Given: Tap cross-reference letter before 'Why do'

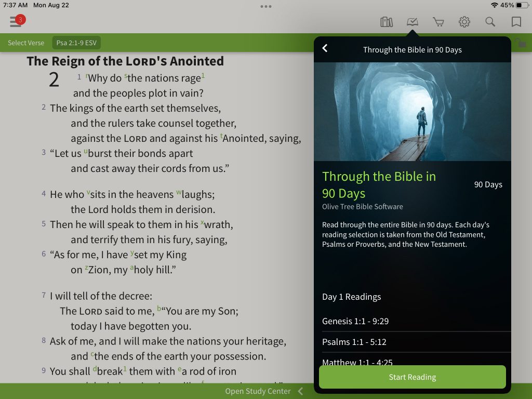Looking at the screenshot, I should [x=87, y=75].
